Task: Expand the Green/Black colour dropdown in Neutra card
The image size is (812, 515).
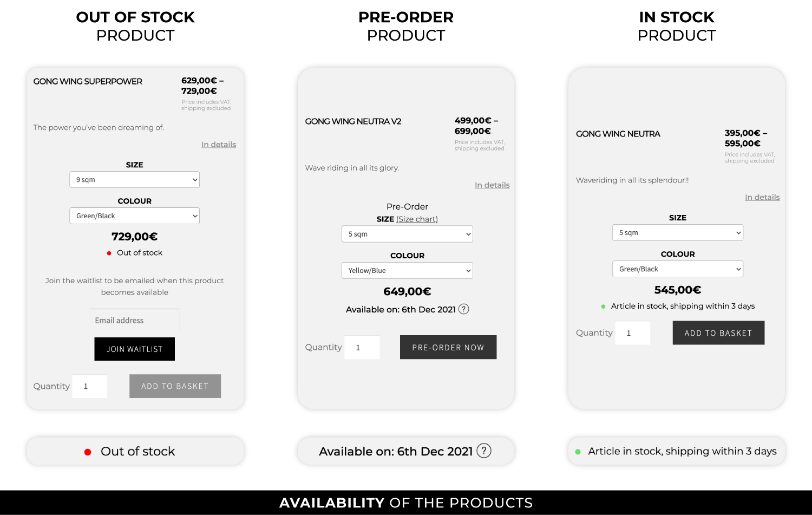Action: pos(677,269)
